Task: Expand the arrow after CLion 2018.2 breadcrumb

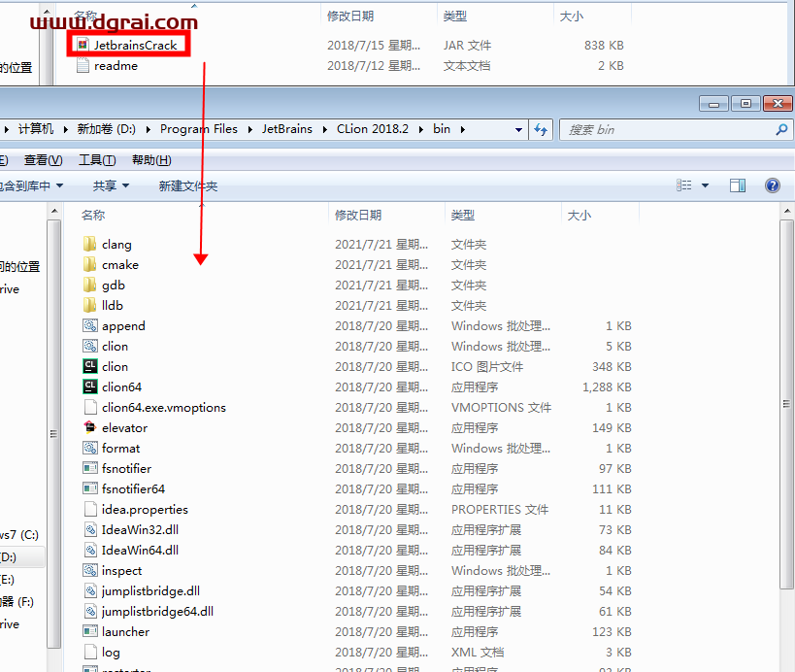Action: [421, 129]
